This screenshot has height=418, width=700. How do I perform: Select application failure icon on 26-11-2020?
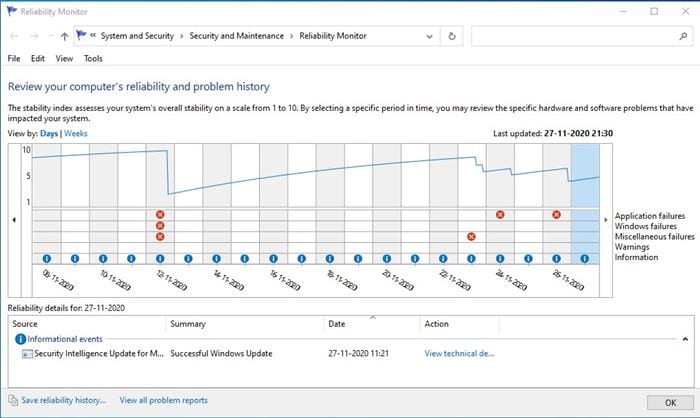coord(556,215)
